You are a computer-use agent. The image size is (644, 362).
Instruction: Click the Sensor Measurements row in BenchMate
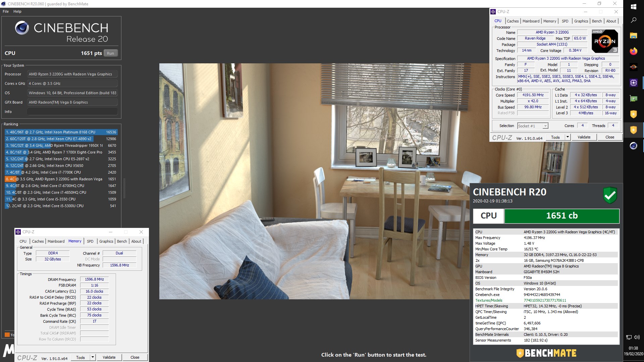546,340
